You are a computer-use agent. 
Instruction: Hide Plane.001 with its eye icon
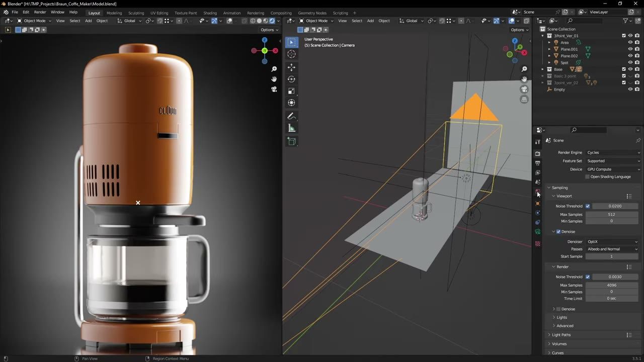[x=630, y=49]
